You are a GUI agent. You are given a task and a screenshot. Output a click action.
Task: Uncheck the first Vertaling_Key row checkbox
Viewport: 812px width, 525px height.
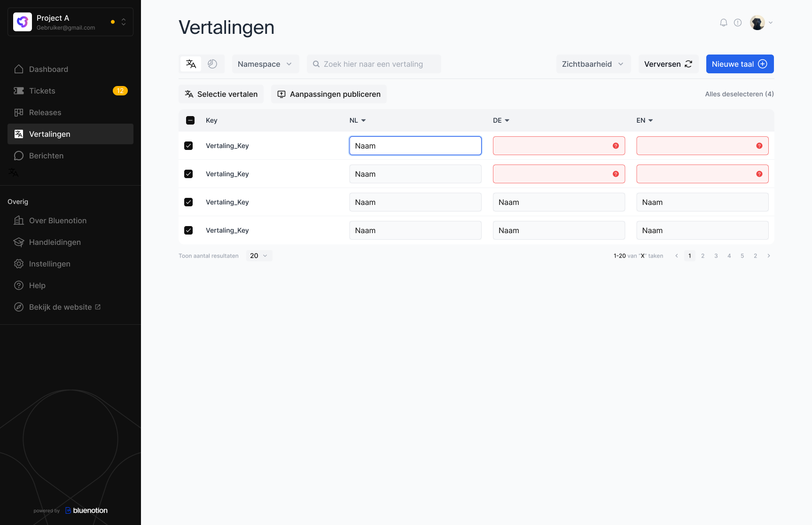188,146
